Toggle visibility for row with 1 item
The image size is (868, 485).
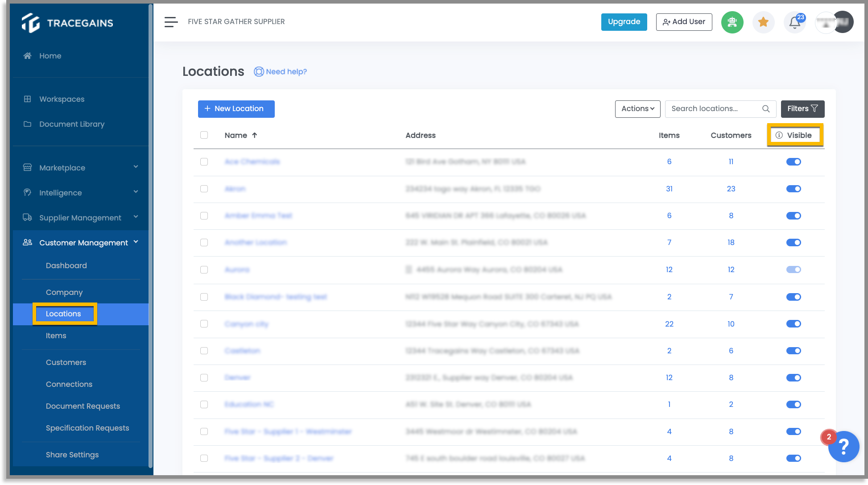pos(794,405)
